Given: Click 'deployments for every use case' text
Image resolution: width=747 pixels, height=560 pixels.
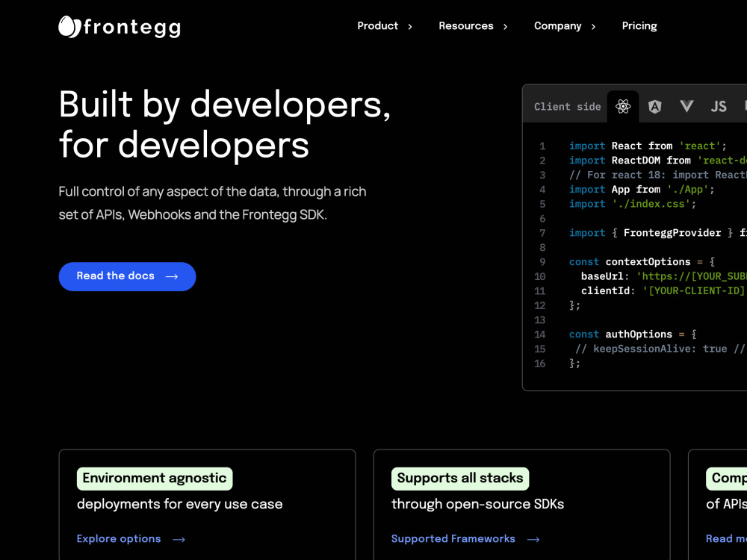Looking at the screenshot, I should (179, 504).
